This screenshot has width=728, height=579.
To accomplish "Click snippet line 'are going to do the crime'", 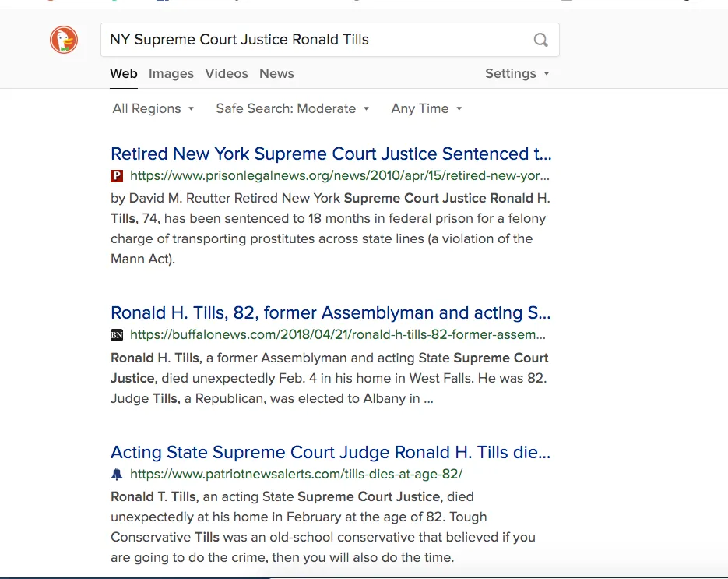I will pos(283,558).
